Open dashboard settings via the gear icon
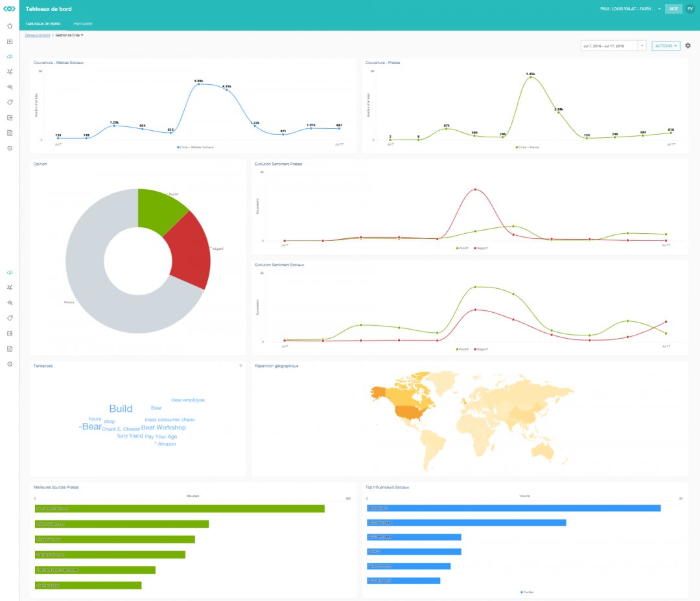The image size is (700, 601). [x=688, y=46]
